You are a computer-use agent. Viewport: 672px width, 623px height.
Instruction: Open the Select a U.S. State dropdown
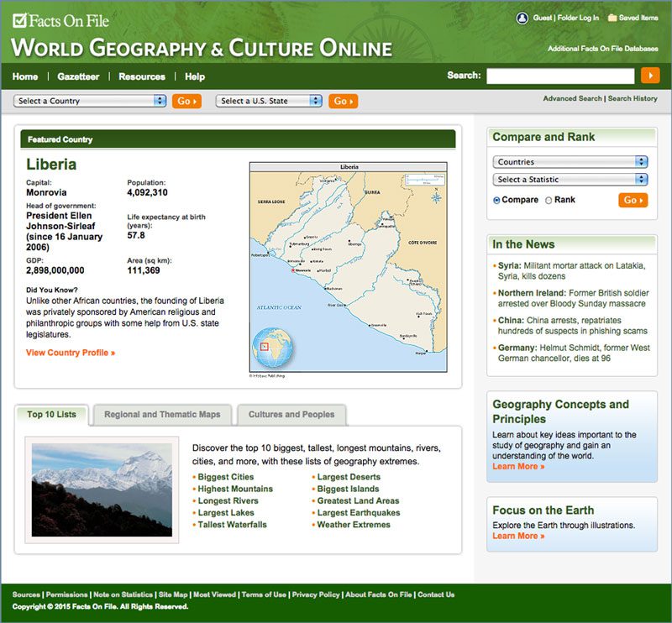point(269,101)
